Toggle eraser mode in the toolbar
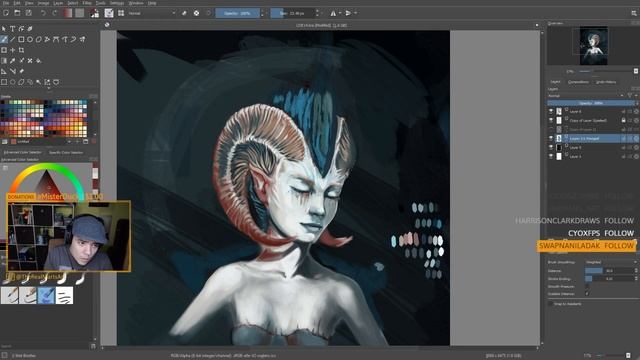Screen dimensions: 640x360 tap(184, 13)
